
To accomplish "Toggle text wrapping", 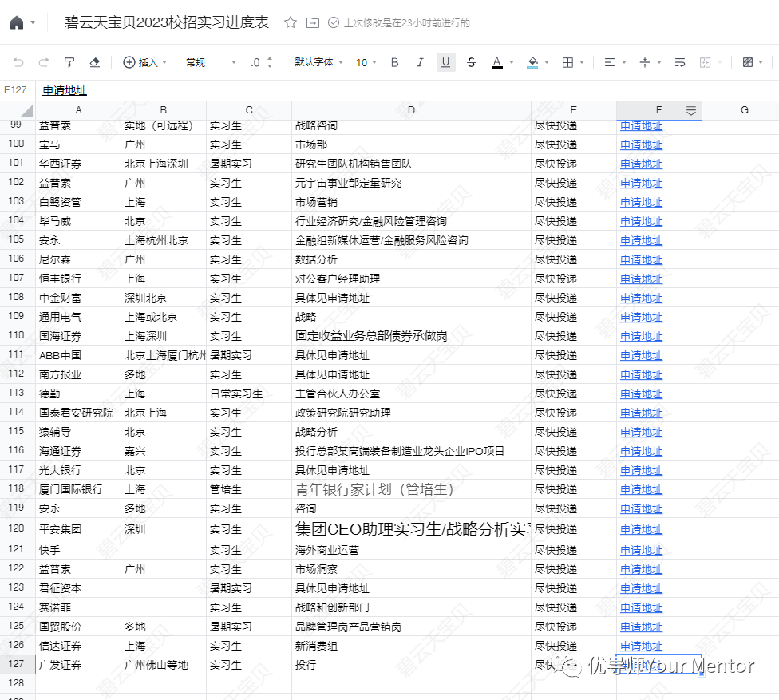I will (680, 62).
